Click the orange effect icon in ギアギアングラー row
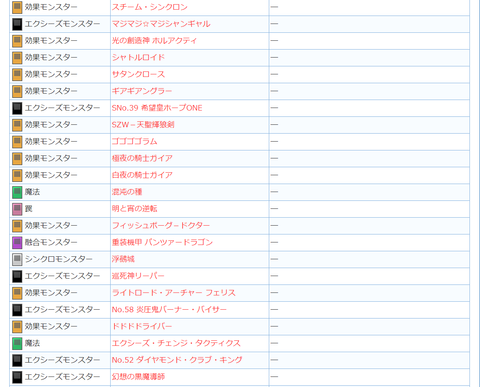Image resolution: width=480 pixels, height=387 pixels. tap(17, 91)
